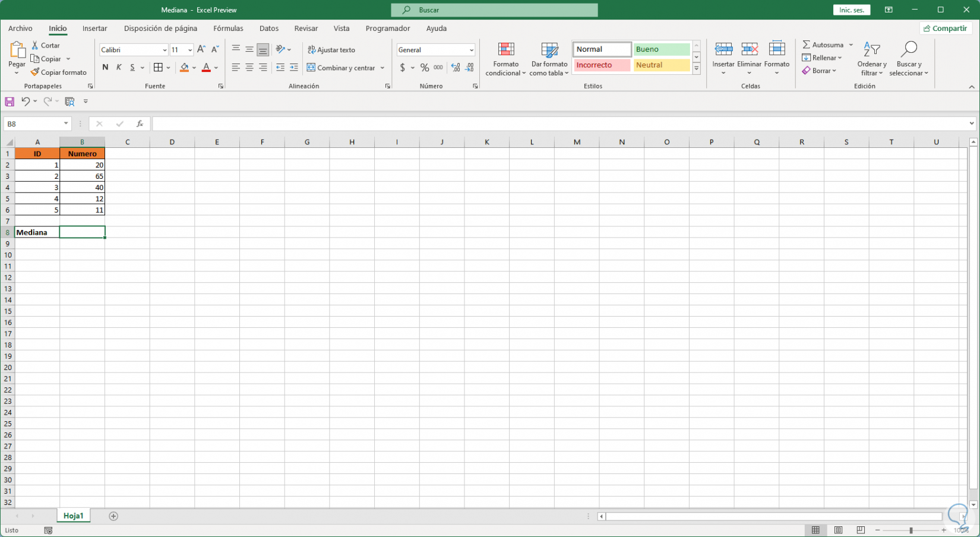Image resolution: width=980 pixels, height=537 pixels.
Task: Open the Rellenar dropdown
Action: pyautogui.click(x=822, y=58)
